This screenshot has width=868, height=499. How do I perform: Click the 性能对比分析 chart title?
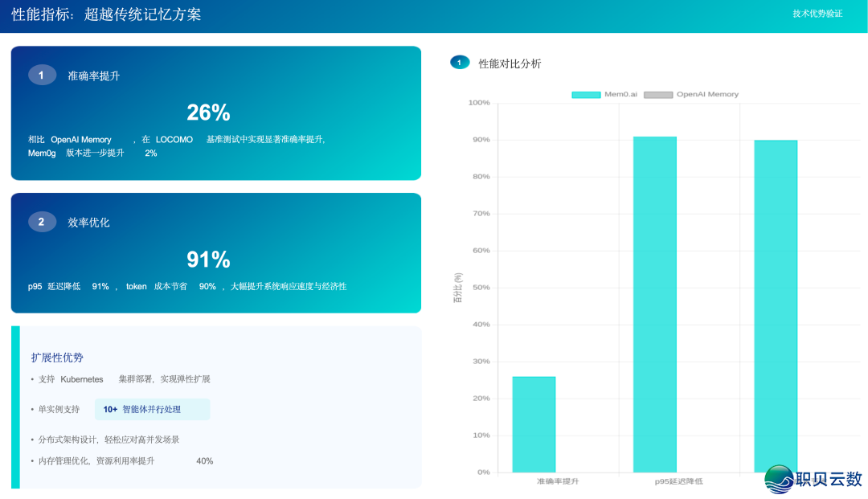click(510, 63)
